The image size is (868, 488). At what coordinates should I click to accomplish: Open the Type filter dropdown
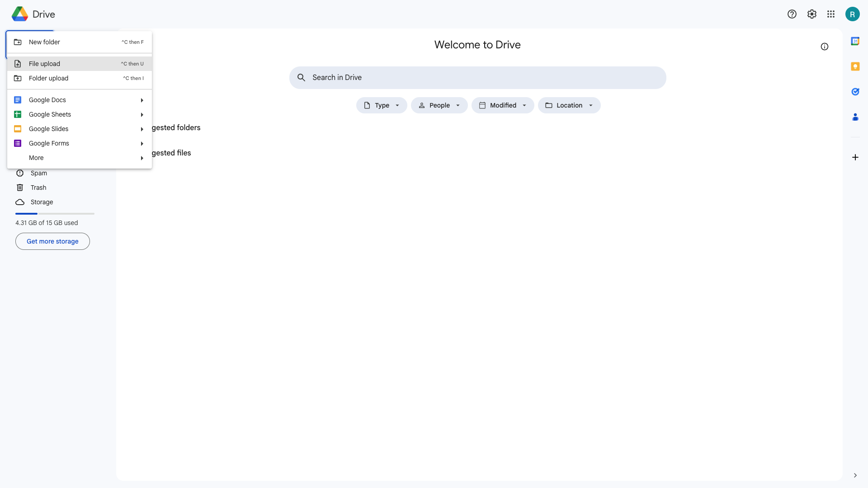(x=382, y=105)
